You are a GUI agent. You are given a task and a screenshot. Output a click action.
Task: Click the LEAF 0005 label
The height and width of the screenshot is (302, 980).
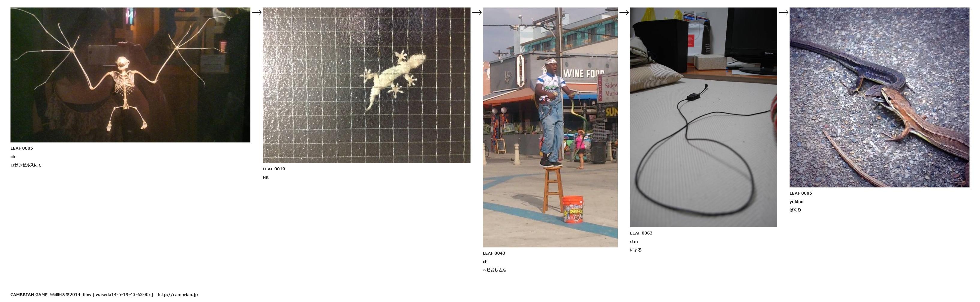(x=22, y=148)
